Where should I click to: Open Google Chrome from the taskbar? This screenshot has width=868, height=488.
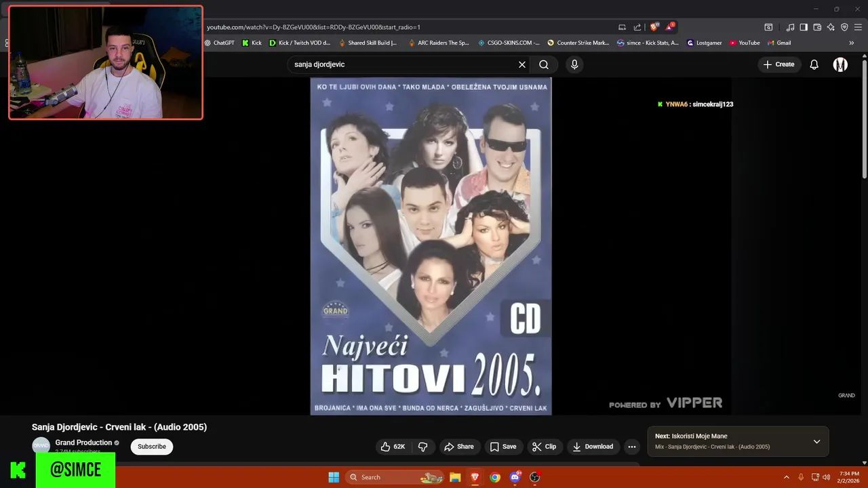495,477
